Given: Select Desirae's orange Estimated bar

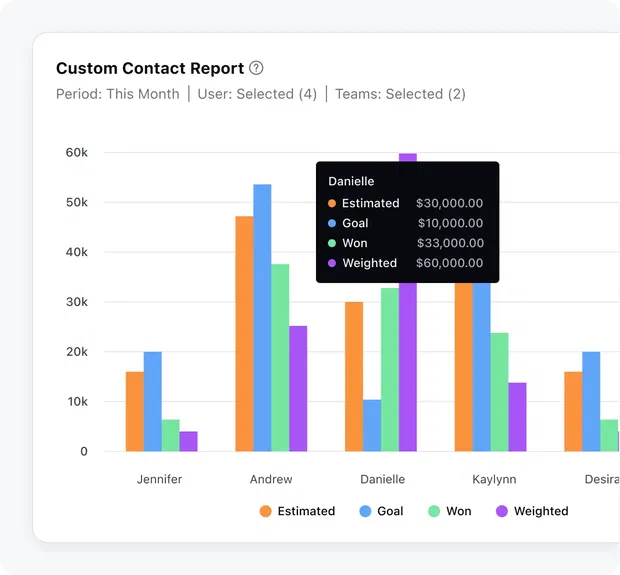Looking at the screenshot, I should (573, 411).
